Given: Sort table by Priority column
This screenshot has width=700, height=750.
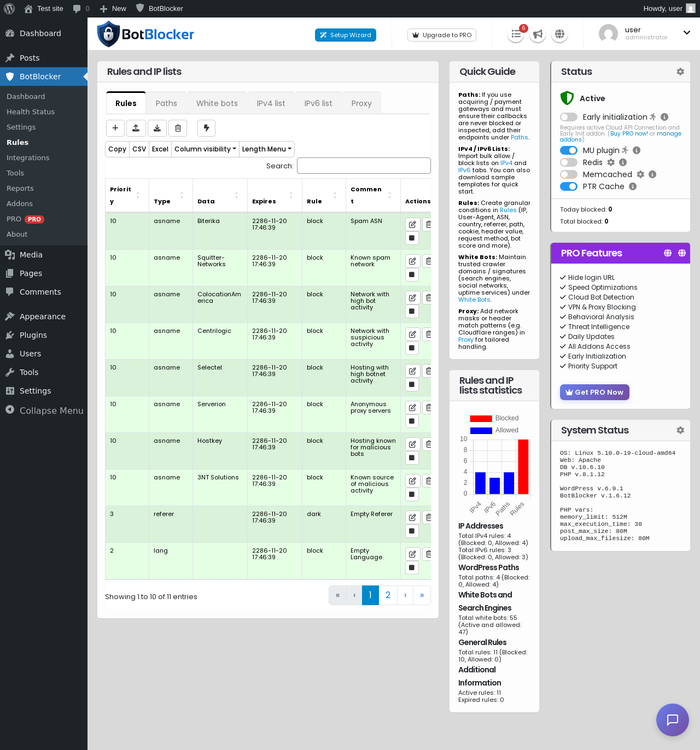Looking at the screenshot, I should click(127, 195).
